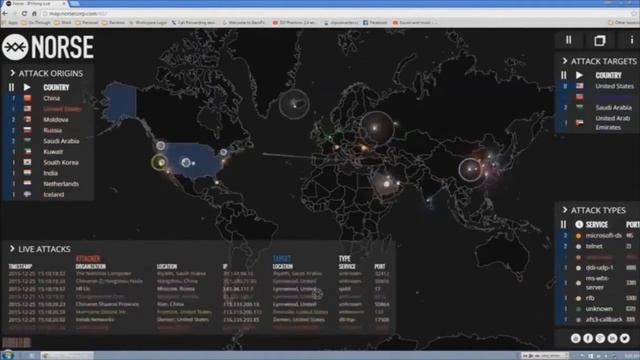Image resolution: width=640 pixels, height=360 pixels.
Task: Click rfb color dot in Attack Types
Action: (x=578, y=298)
